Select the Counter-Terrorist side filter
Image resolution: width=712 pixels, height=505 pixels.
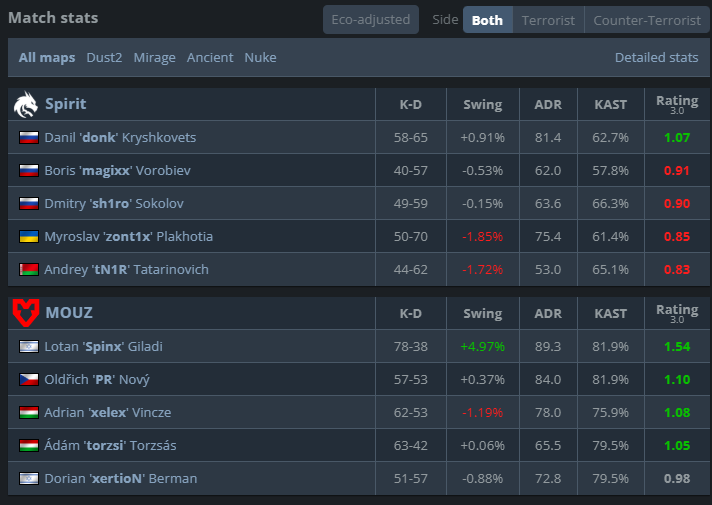pyautogui.click(x=647, y=20)
